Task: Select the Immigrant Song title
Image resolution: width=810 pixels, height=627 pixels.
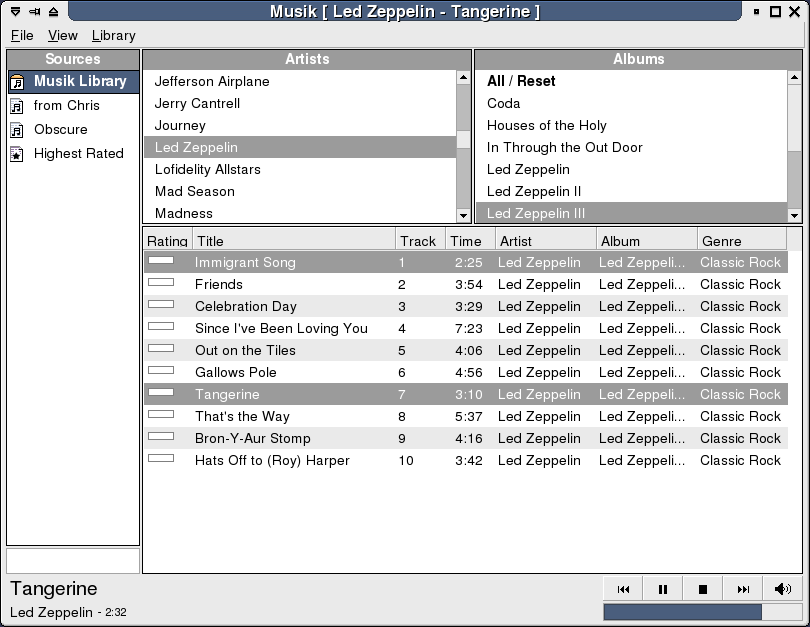Action: [245, 262]
